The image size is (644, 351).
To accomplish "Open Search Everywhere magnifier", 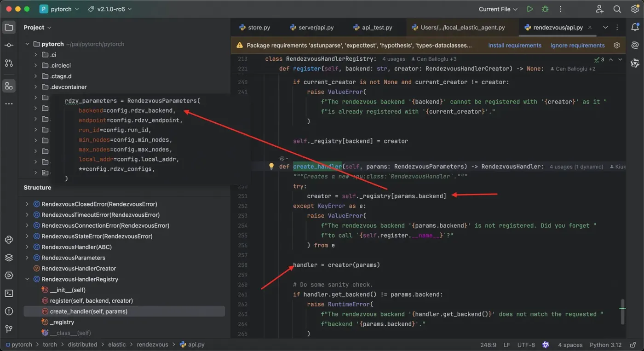I will point(617,9).
